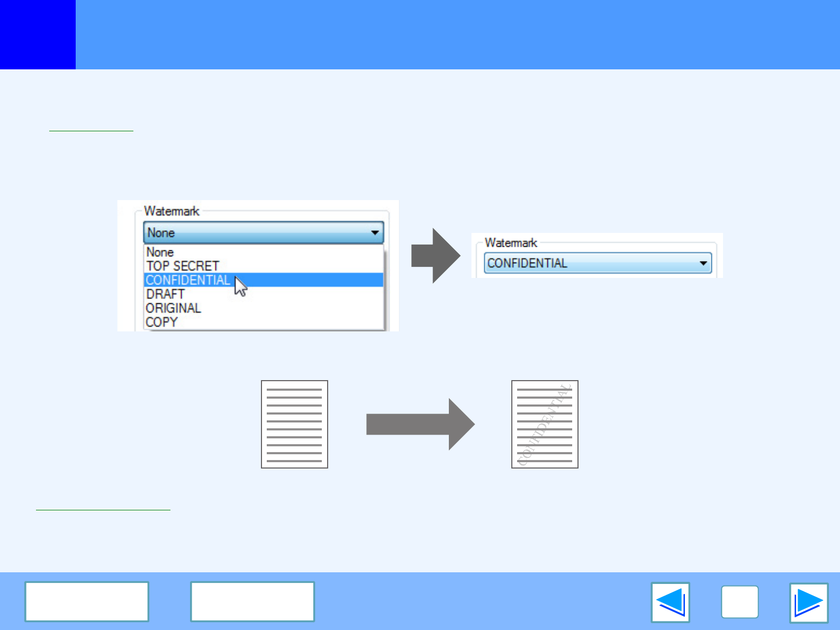Select None in the opened watermark list

pos(160,252)
